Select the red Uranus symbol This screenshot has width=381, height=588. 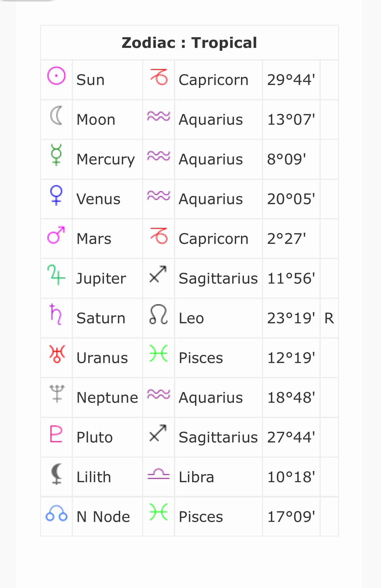[x=57, y=354]
